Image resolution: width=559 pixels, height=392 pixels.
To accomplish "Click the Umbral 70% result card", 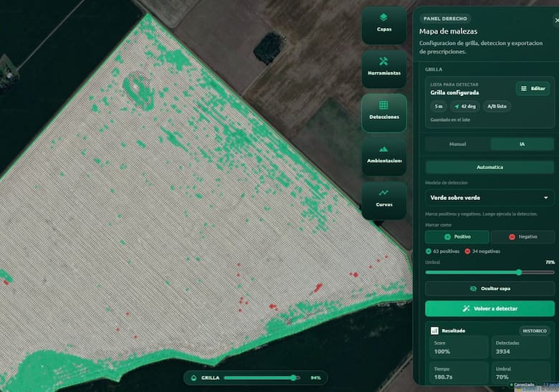I will [520, 373].
